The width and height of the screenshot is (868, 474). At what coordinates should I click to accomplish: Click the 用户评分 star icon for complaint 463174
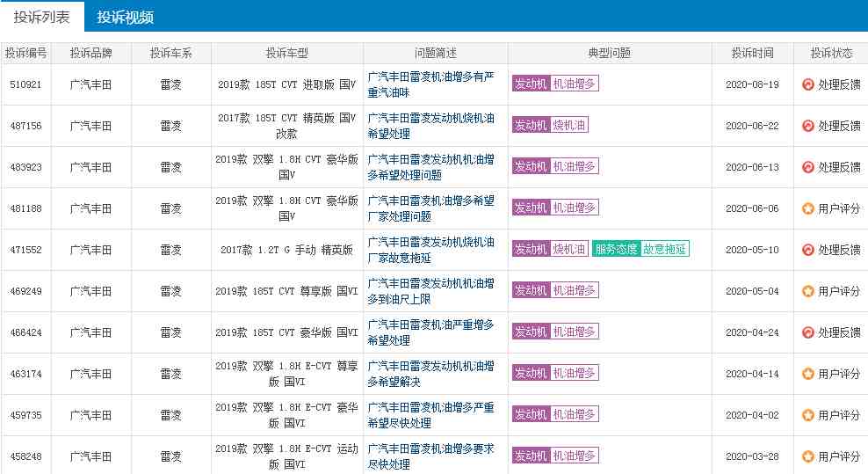pos(808,374)
